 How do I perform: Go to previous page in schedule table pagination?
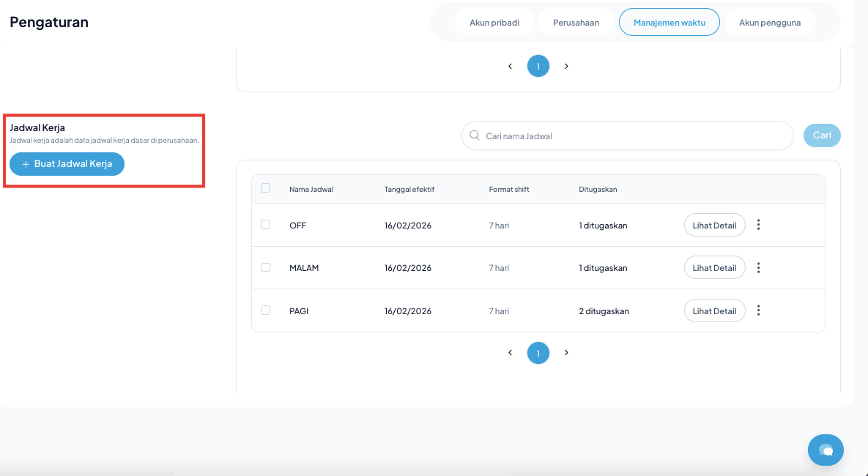tap(510, 353)
